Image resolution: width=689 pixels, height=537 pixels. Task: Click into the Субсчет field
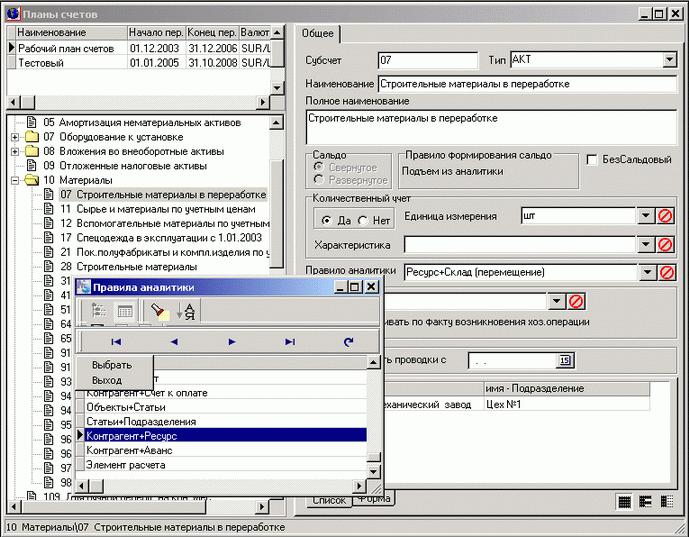428,60
